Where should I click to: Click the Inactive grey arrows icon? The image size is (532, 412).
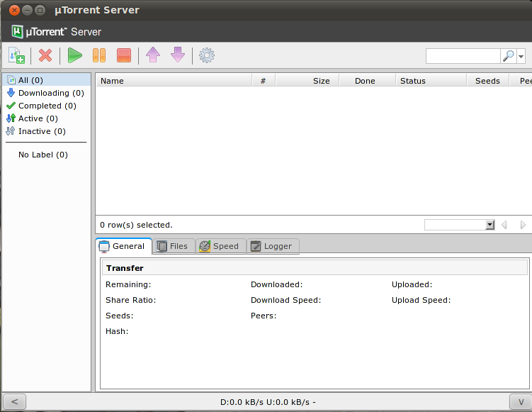(x=11, y=130)
